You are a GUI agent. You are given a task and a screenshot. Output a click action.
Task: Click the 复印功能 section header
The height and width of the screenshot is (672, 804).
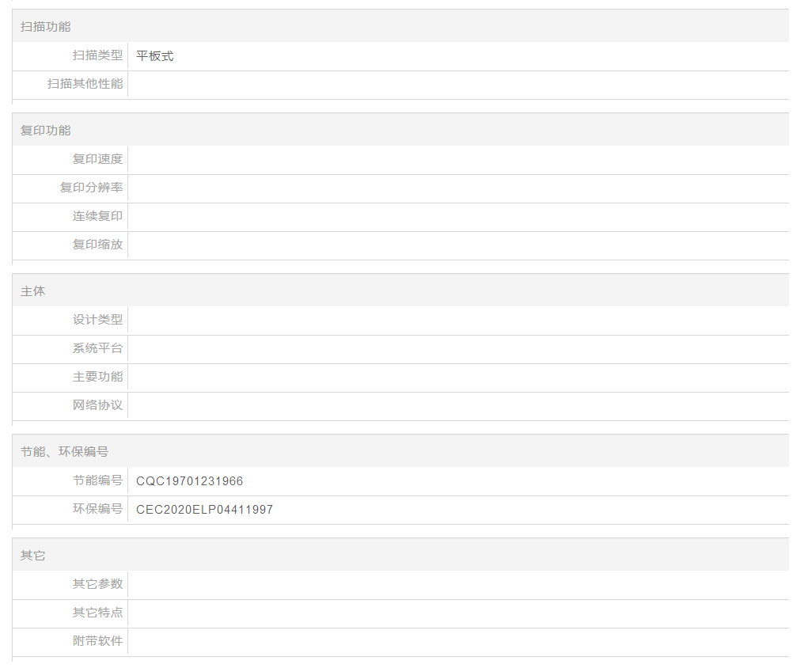coord(45,130)
